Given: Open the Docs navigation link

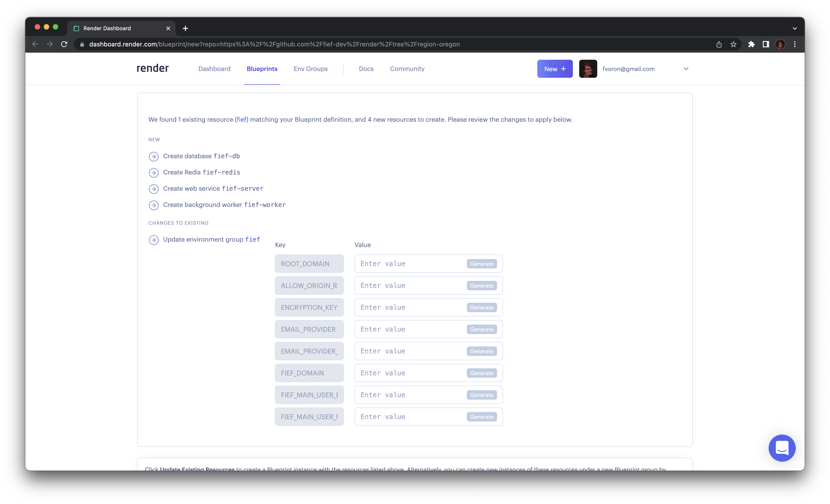Looking at the screenshot, I should coord(366,69).
